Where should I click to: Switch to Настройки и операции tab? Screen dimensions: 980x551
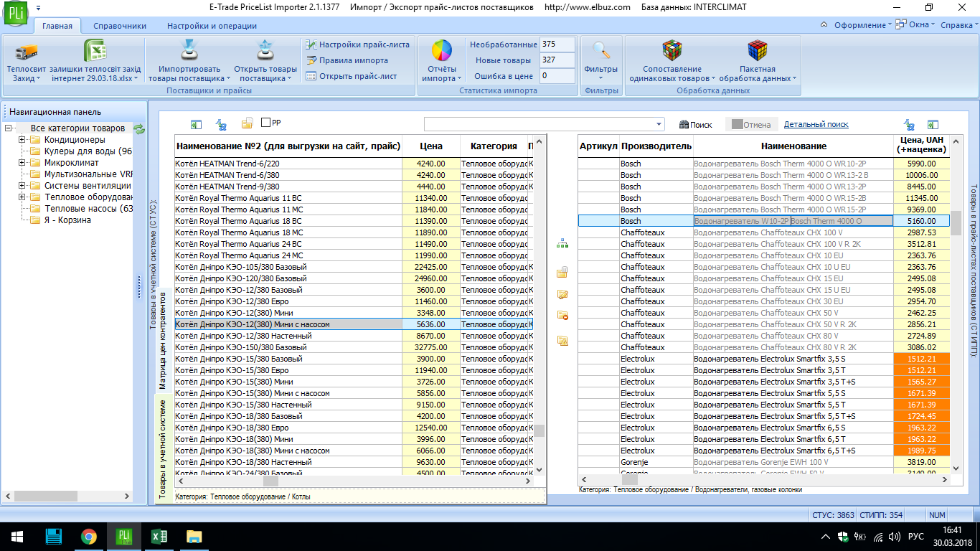click(x=212, y=26)
